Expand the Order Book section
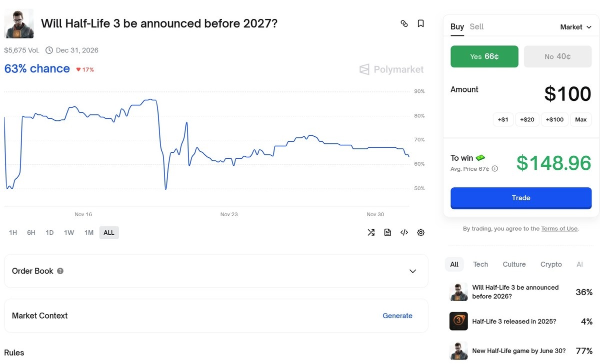 pyautogui.click(x=412, y=271)
